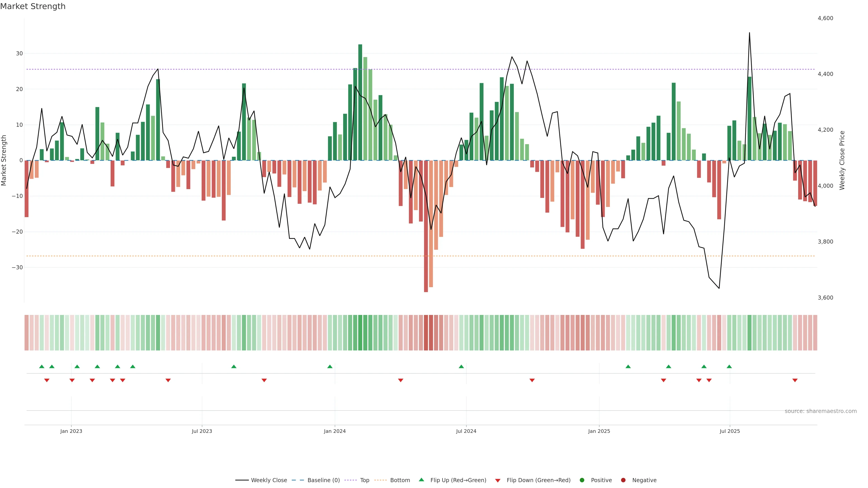This screenshot has height=488, width=868.
Task: Click the dark red Negative legend circle
Action: 623,480
